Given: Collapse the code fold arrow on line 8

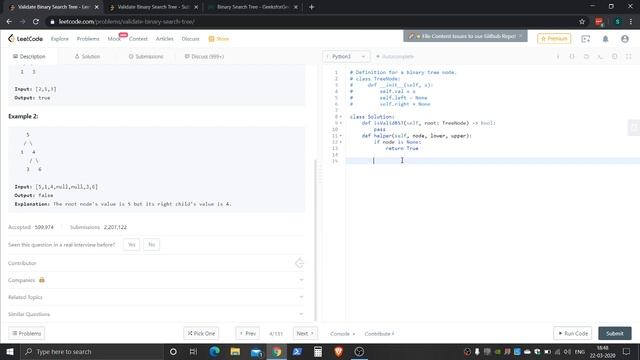Looking at the screenshot, I should coord(341,117).
